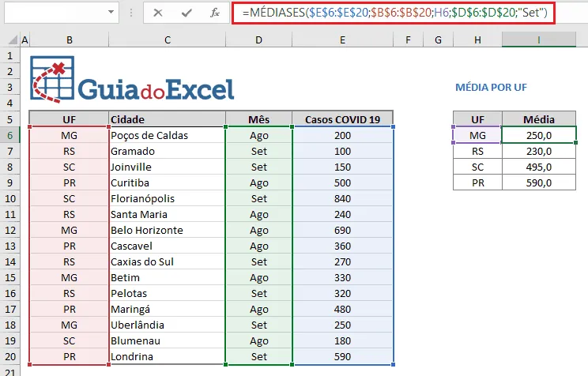The image size is (588, 376).
Task: Select UF cell in Poços de Caldas row
Action: point(70,135)
